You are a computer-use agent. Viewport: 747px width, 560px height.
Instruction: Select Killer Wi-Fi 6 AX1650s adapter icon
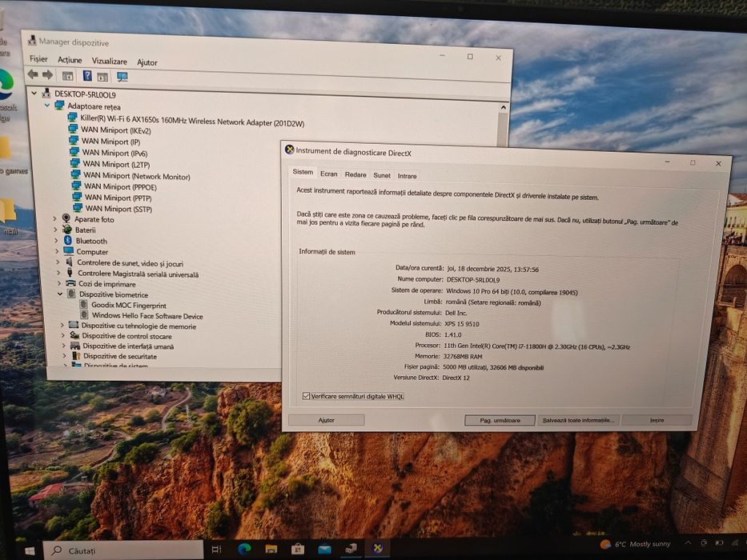click(x=72, y=117)
